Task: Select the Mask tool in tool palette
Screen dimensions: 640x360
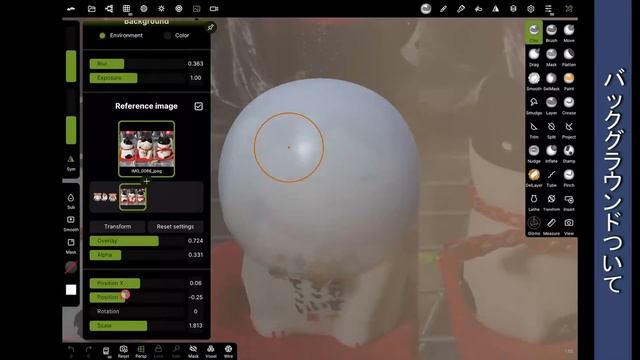Action: (x=551, y=57)
